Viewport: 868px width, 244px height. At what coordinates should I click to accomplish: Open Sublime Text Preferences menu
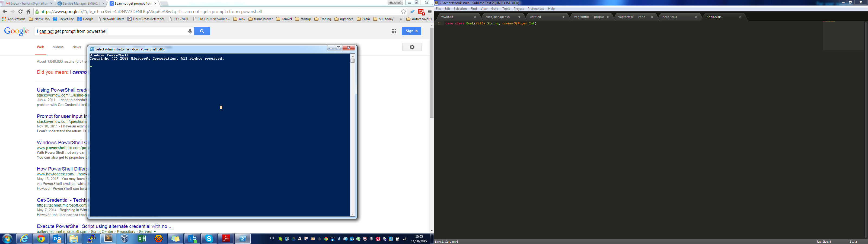tap(535, 9)
